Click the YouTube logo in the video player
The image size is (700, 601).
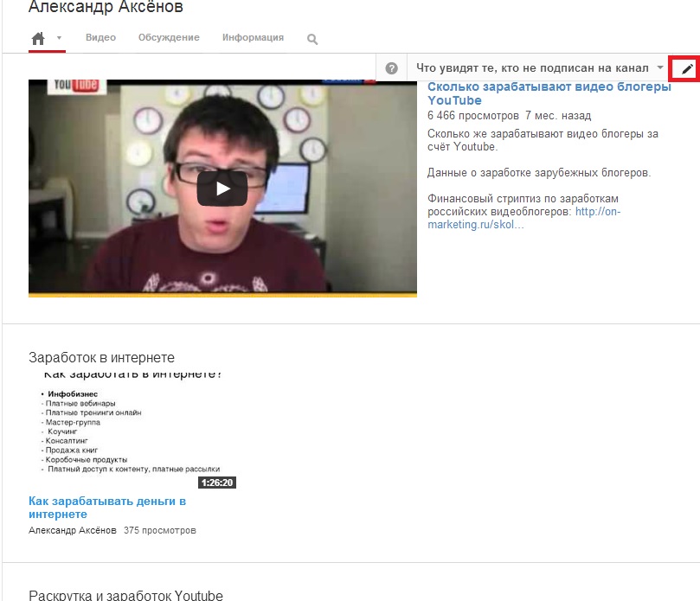point(77,85)
